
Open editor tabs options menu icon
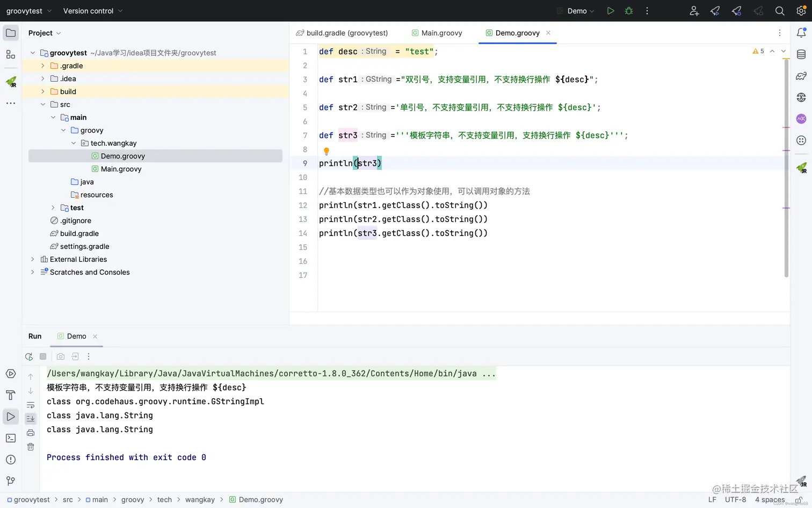click(x=780, y=33)
